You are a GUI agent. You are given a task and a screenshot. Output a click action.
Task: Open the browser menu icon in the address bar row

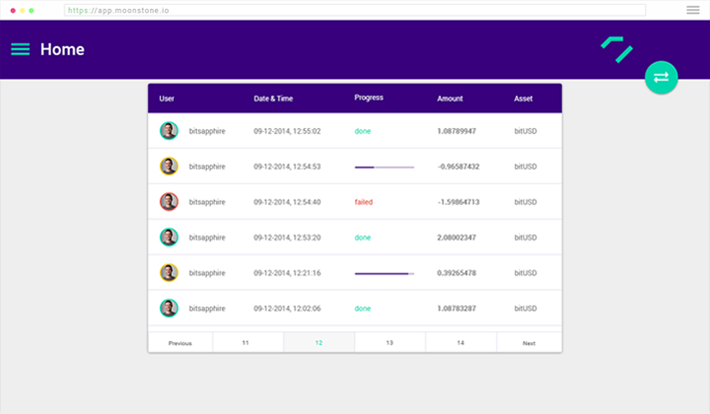click(x=693, y=10)
